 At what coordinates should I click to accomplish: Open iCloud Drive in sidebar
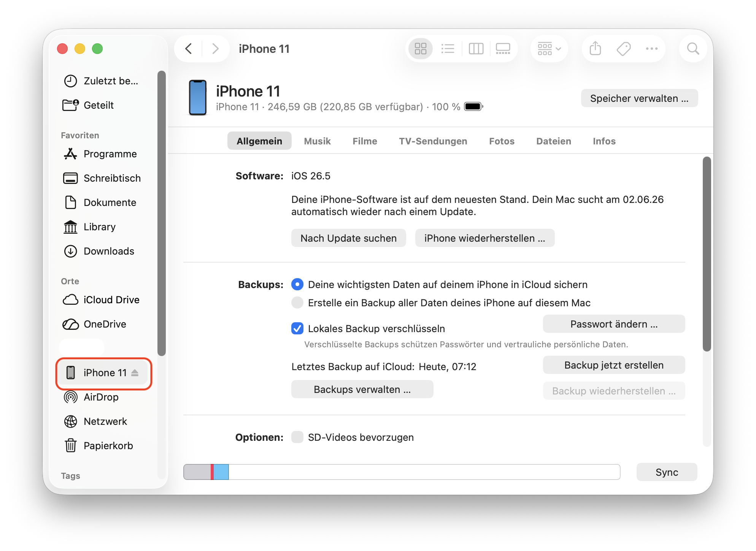click(x=101, y=300)
